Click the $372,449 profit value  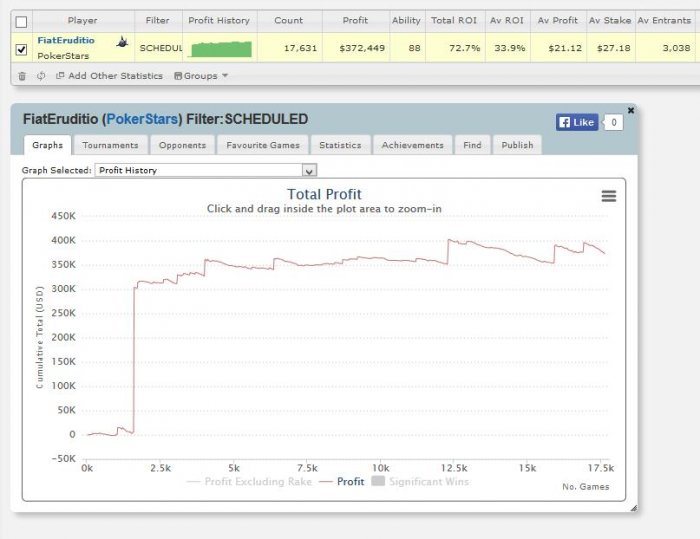click(362, 48)
